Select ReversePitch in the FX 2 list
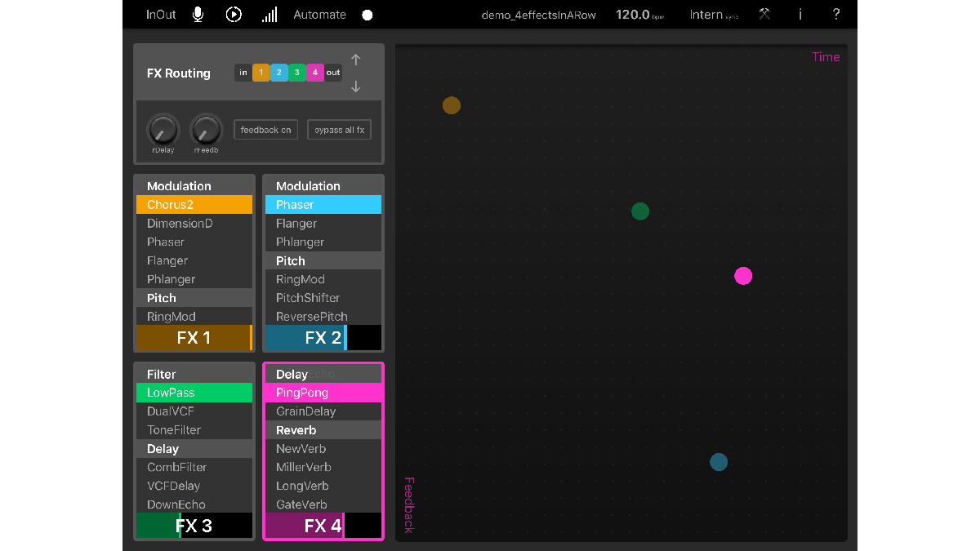The height and width of the screenshot is (551, 980). coord(323,316)
